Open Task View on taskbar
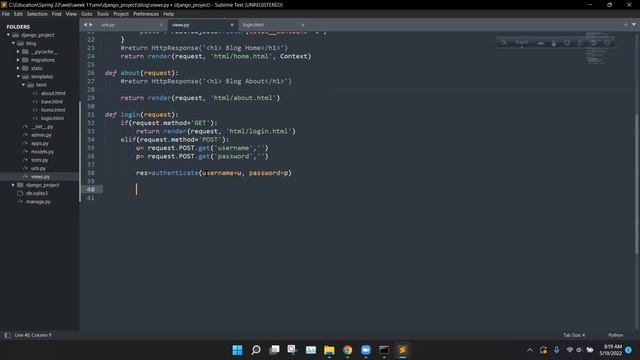 tap(274, 350)
